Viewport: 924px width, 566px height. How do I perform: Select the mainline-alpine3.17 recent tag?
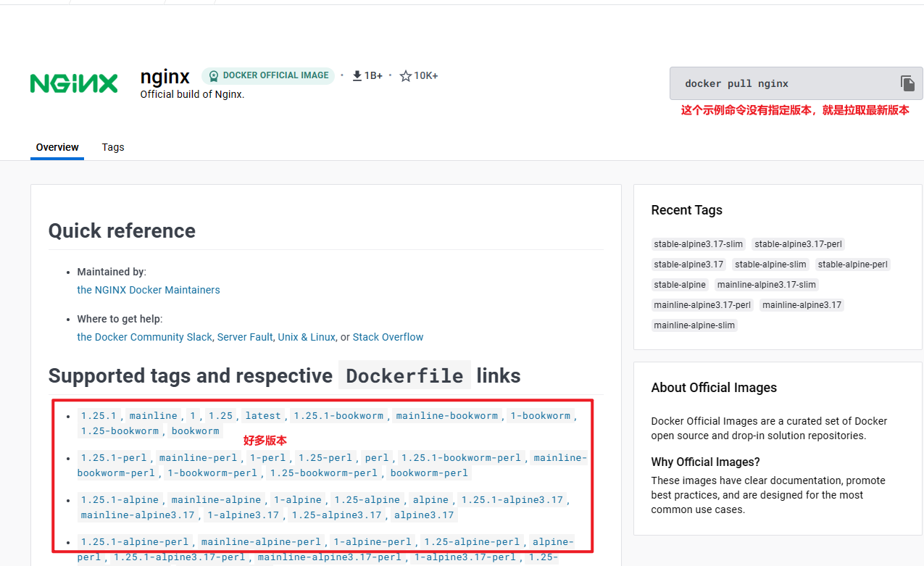(x=802, y=305)
